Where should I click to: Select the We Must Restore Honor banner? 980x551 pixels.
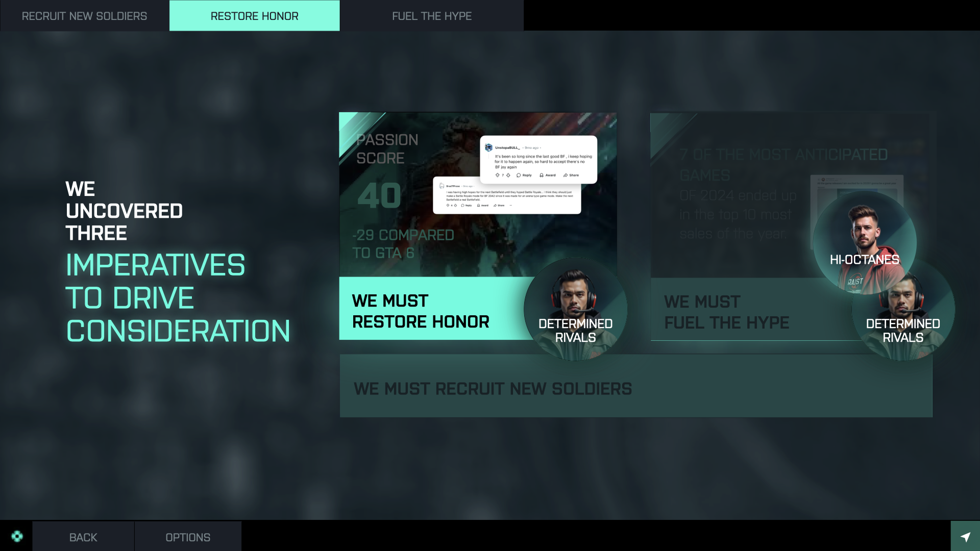[x=434, y=309]
